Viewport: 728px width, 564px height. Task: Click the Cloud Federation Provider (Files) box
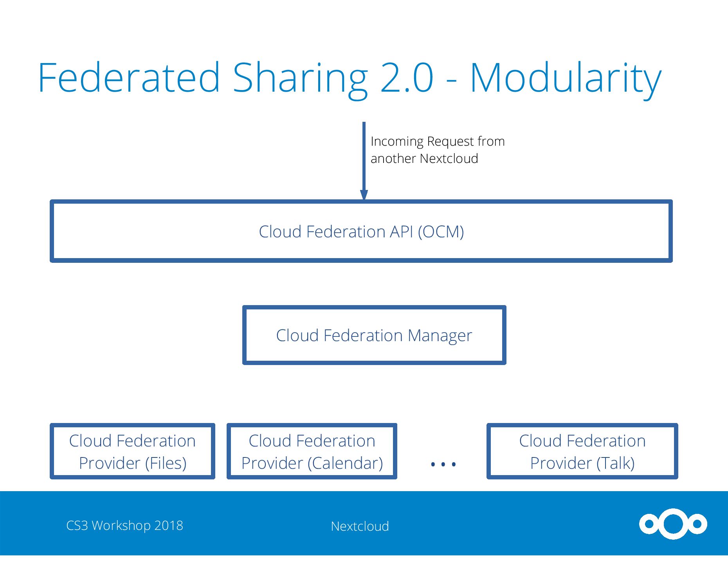pyautogui.click(x=132, y=451)
